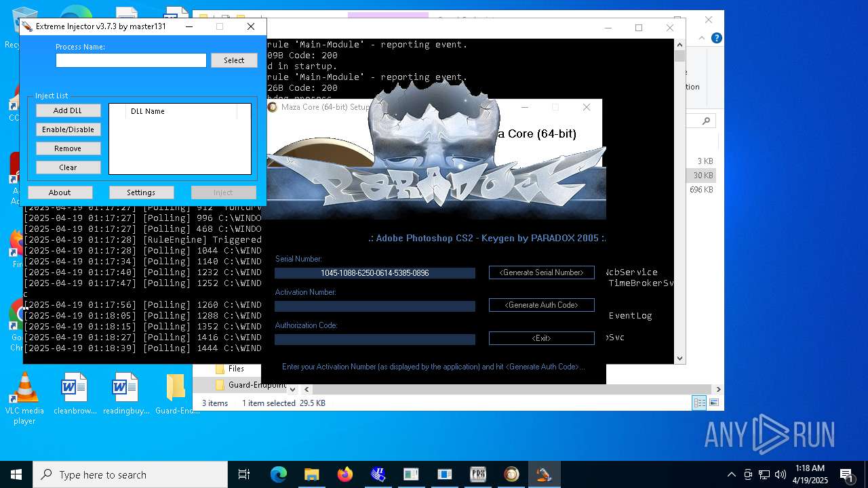
Task: Click the grayed-out Inject button
Action: tap(223, 192)
